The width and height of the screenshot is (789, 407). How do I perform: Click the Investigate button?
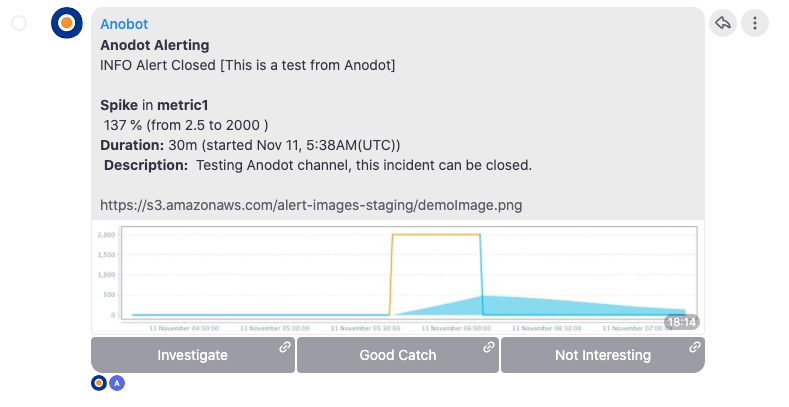(193, 355)
